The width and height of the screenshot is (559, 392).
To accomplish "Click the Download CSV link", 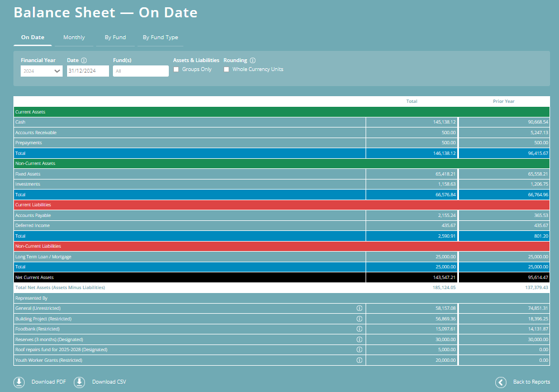I will [108, 382].
